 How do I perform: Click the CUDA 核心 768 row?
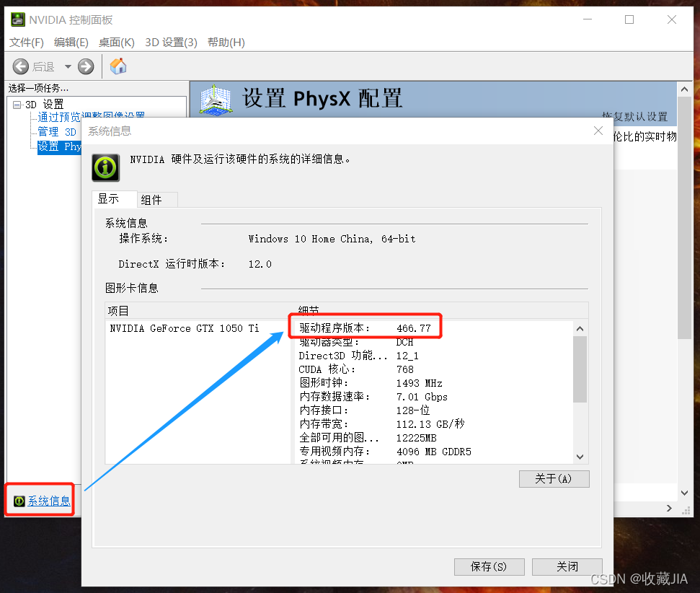[x=356, y=369]
